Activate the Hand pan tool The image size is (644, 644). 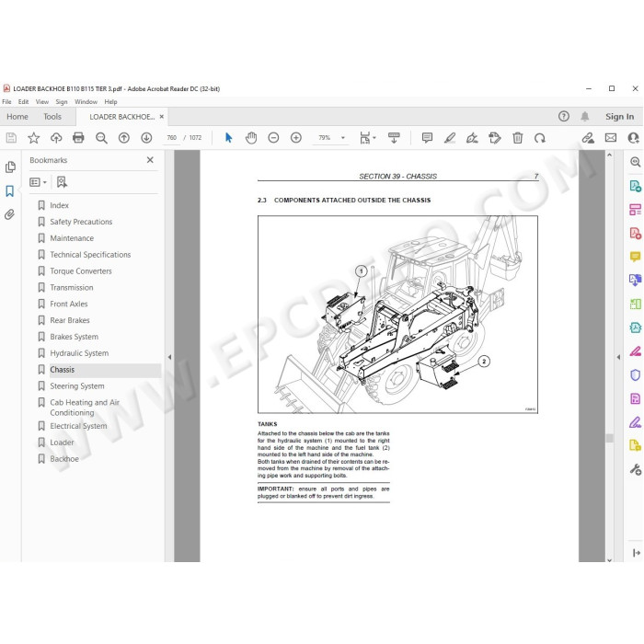point(251,138)
